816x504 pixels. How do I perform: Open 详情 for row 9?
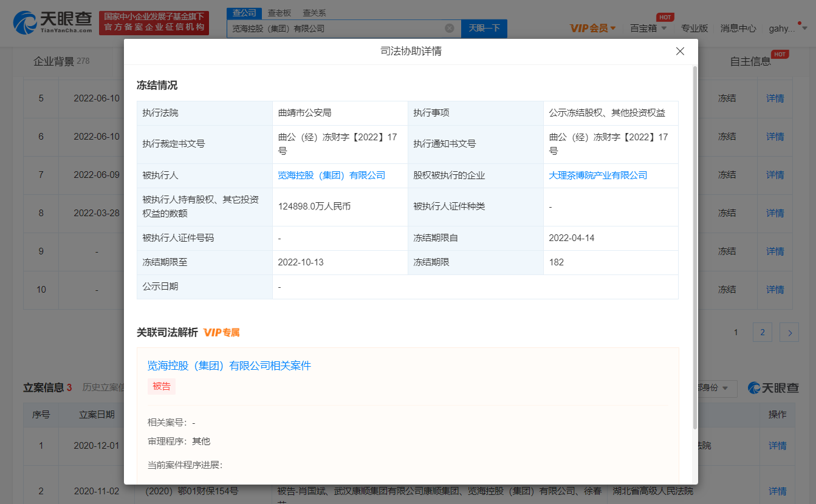tap(775, 251)
